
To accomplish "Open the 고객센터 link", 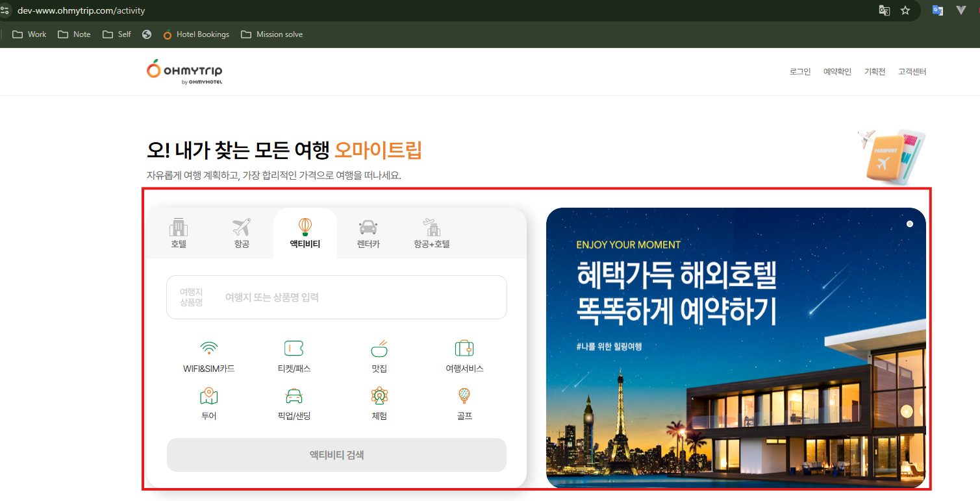I will 912,72.
